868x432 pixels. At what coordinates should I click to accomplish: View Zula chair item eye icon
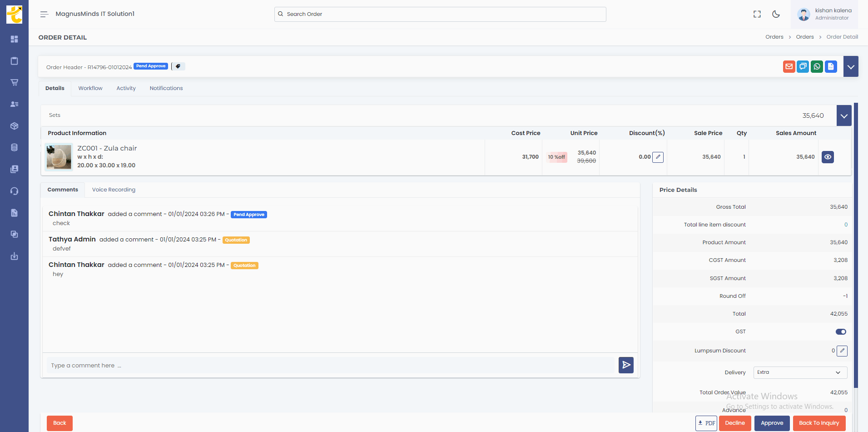coord(828,157)
